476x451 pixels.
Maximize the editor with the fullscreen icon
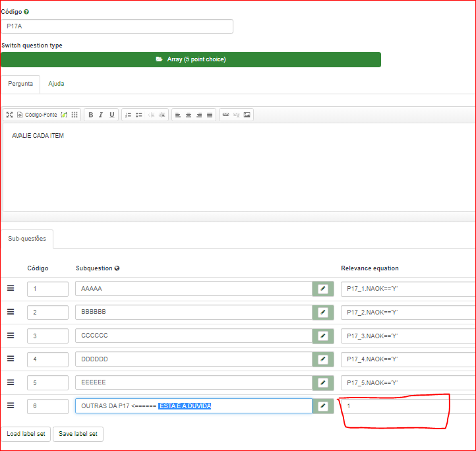tap(10, 115)
